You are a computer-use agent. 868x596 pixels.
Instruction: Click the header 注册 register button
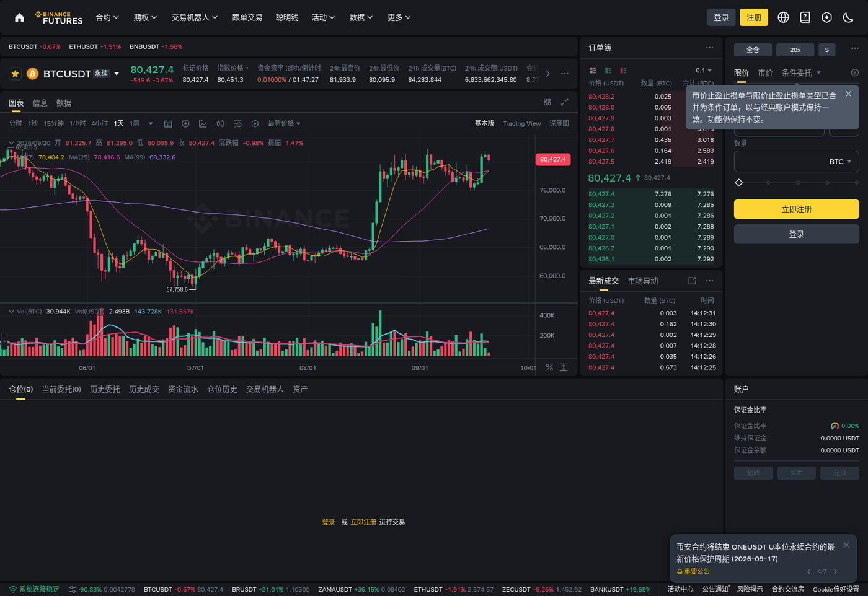point(754,17)
